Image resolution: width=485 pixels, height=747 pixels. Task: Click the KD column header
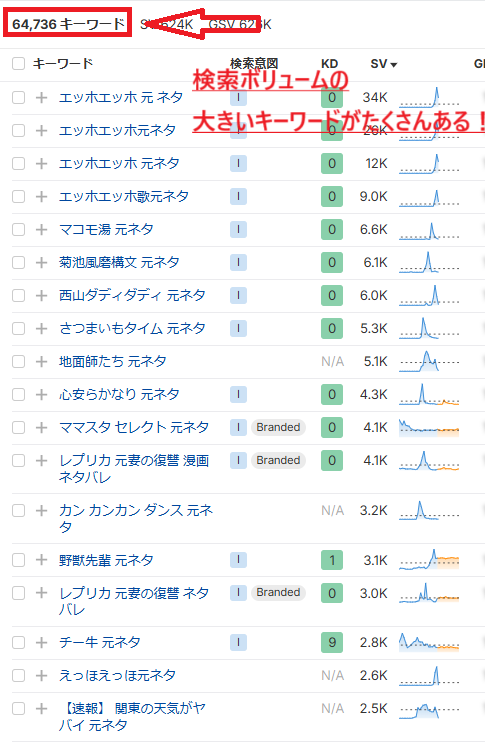(x=329, y=64)
